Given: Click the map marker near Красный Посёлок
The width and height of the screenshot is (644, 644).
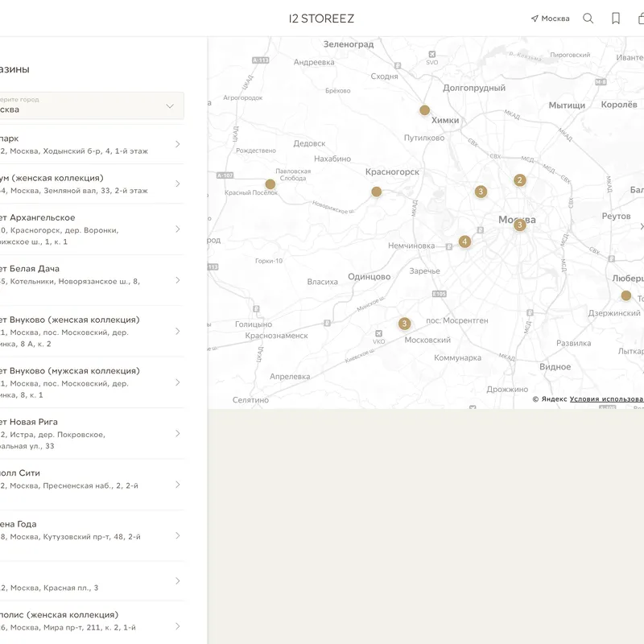Looking at the screenshot, I should click(270, 184).
